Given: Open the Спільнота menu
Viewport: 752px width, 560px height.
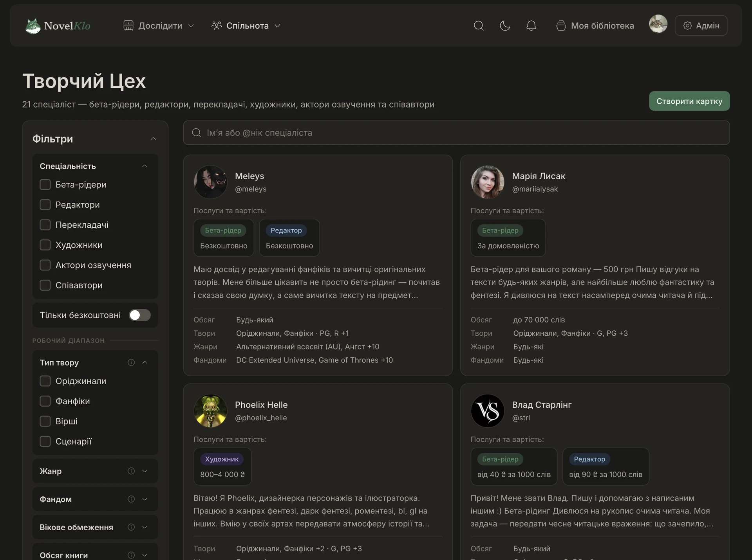Looking at the screenshot, I should click(246, 26).
